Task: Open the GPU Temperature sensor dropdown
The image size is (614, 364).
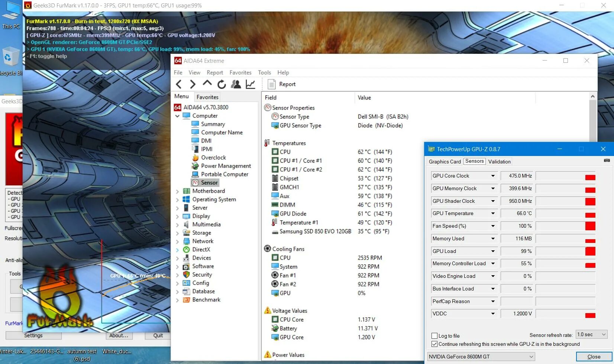Action: 493,214
